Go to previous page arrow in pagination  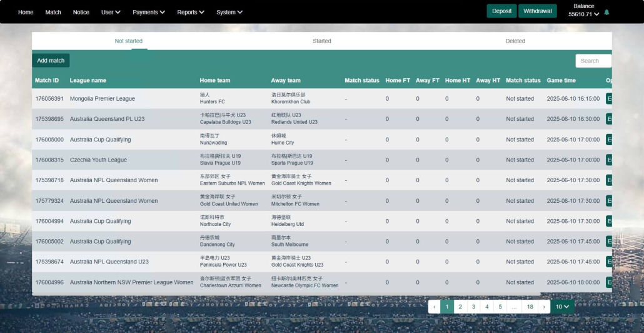point(434,307)
